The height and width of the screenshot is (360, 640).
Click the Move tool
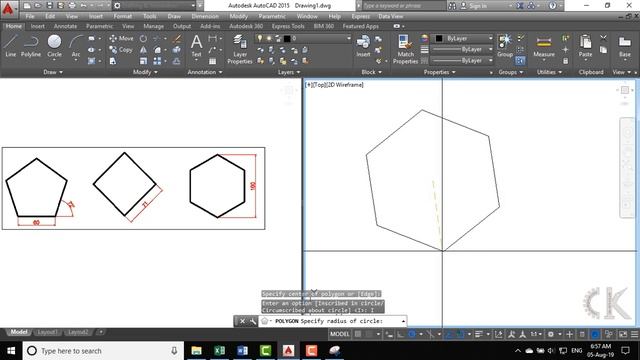tap(121, 38)
